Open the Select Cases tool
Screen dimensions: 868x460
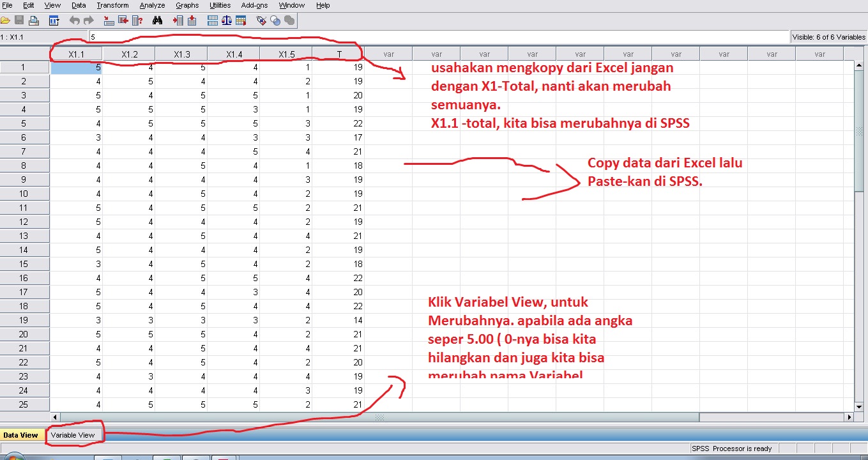click(241, 20)
